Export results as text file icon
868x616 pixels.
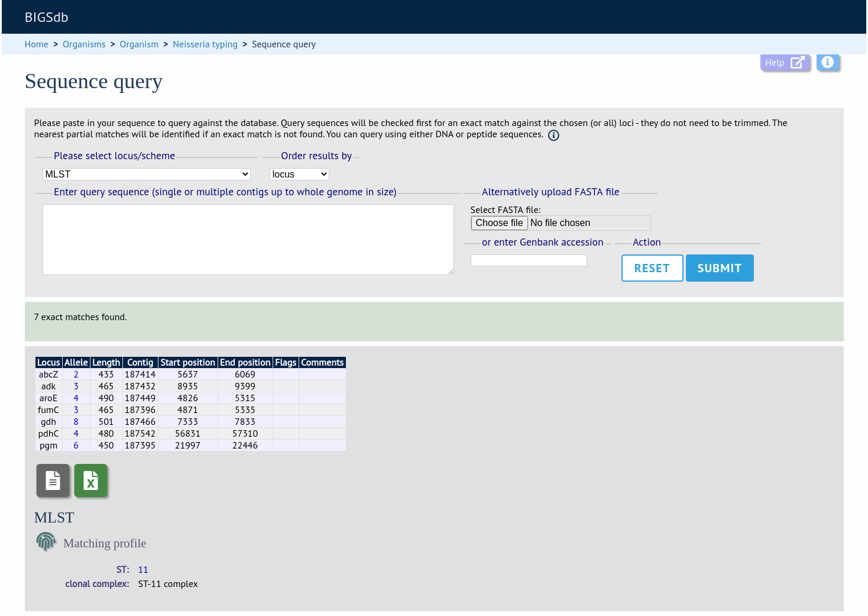[53, 480]
